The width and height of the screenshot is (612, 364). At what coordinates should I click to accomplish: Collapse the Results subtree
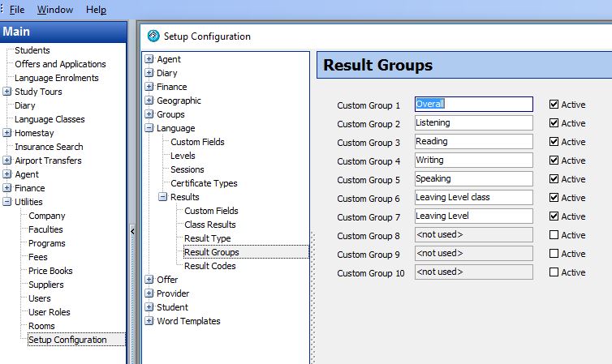pos(163,197)
